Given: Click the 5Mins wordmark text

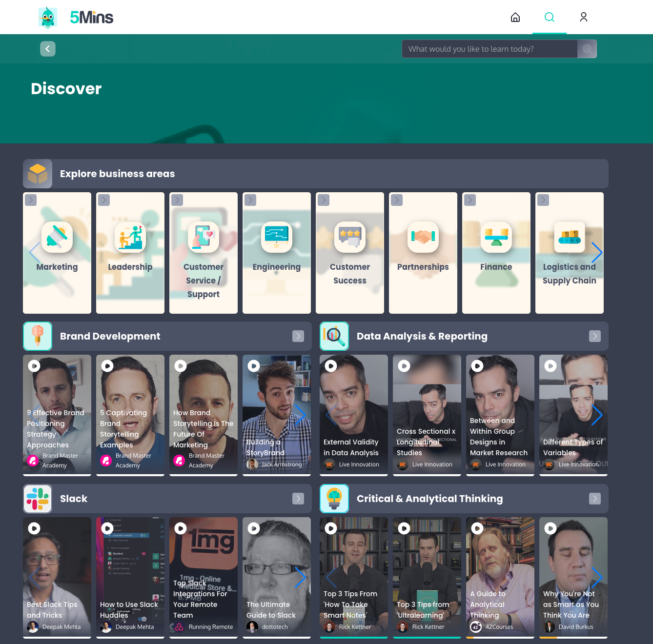Looking at the screenshot, I should tap(92, 18).
